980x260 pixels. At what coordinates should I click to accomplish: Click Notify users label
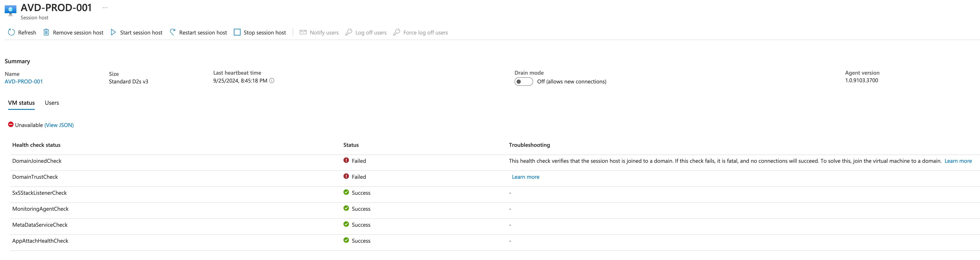tap(324, 33)
